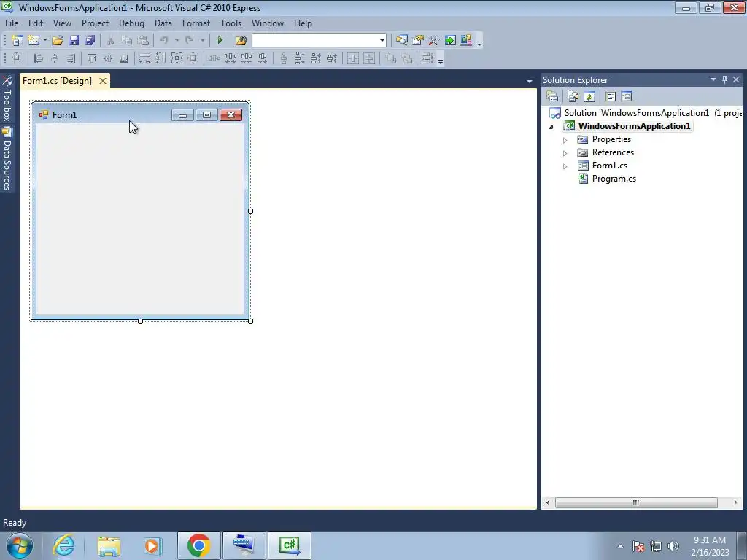Open the Tools menu
Viewport: 747px width, 560px height.
tap(231, 23)
